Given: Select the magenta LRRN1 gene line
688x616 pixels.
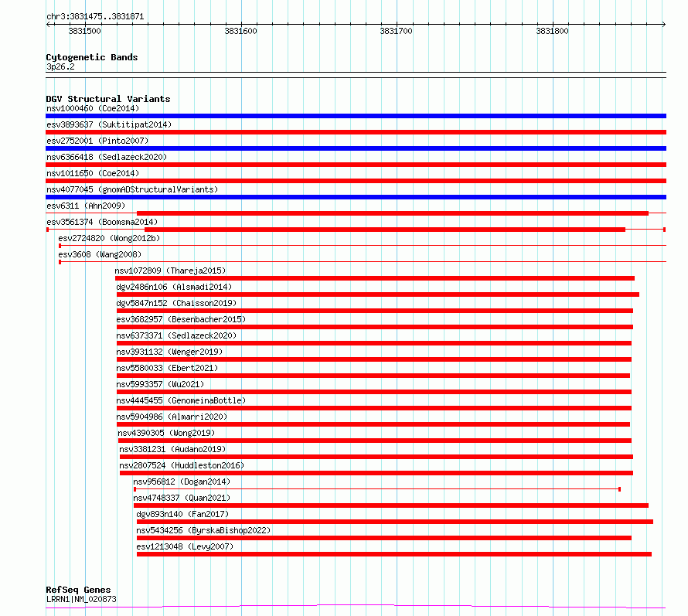Looking at the screenshot, I should tap(356, 607).
